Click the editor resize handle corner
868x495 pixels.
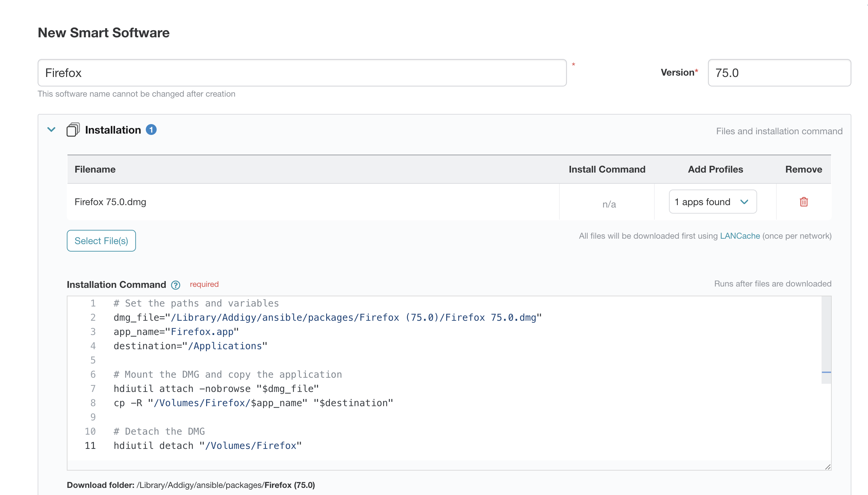tap(828, 467)
